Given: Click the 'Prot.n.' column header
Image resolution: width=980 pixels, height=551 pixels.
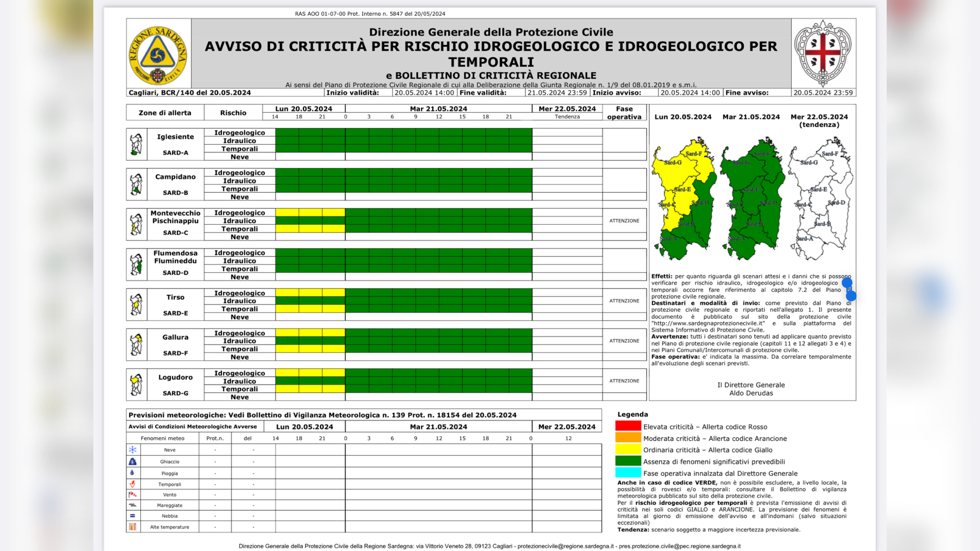Looking at the screenshot, I should point(215,438).
